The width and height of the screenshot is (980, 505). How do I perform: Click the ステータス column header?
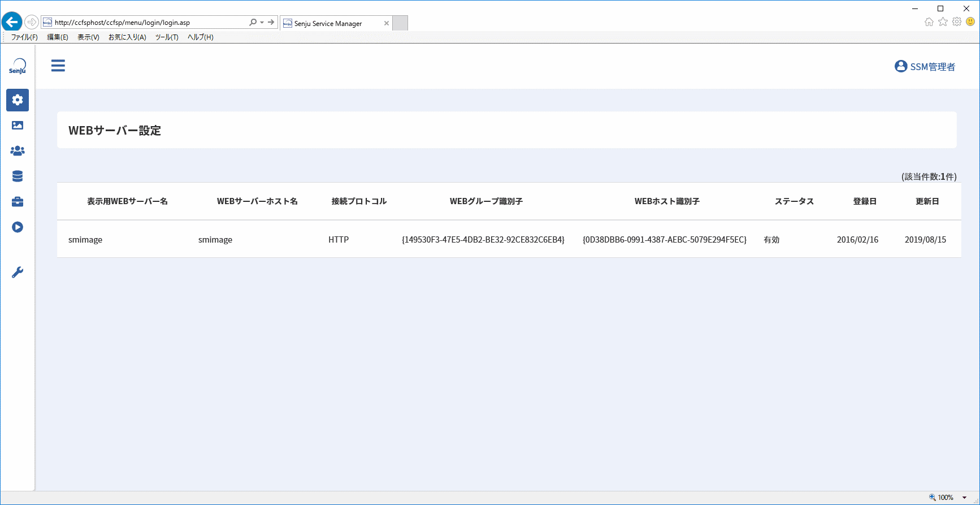(794, 201)
